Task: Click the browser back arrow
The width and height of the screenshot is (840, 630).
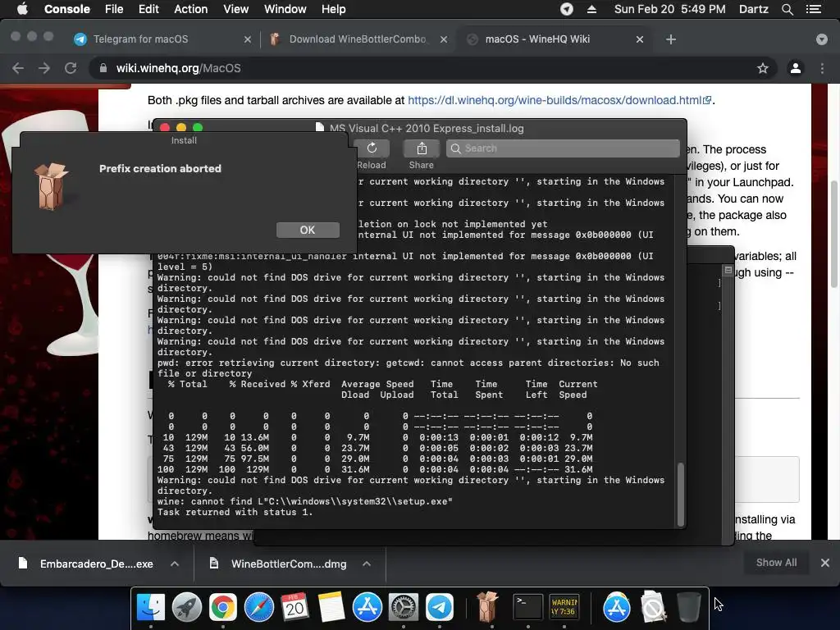Action: coord(18,68)
